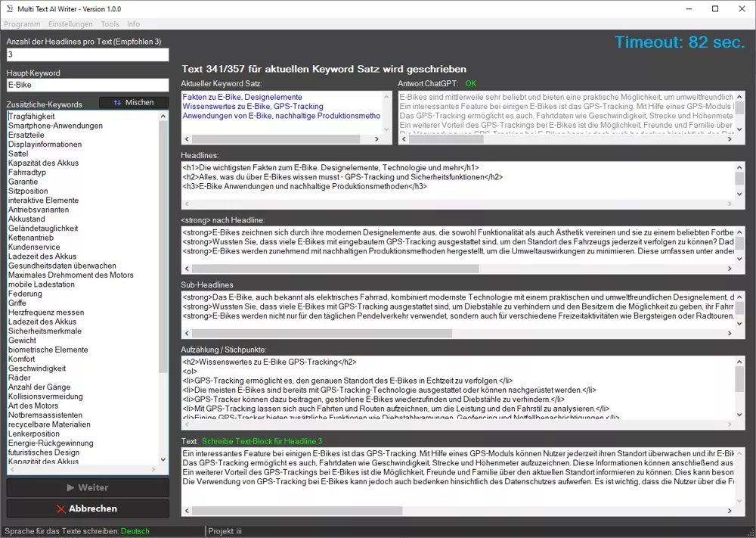Select Sattel keyword
The width and height of the screenshot is (756, 538).
tap(18, 154)
